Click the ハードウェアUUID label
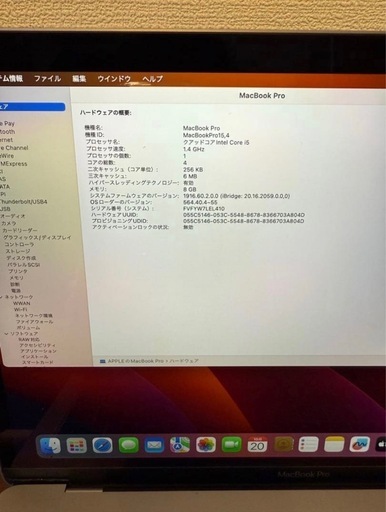This screenshot has height=512, width=386. click(115, 215)
